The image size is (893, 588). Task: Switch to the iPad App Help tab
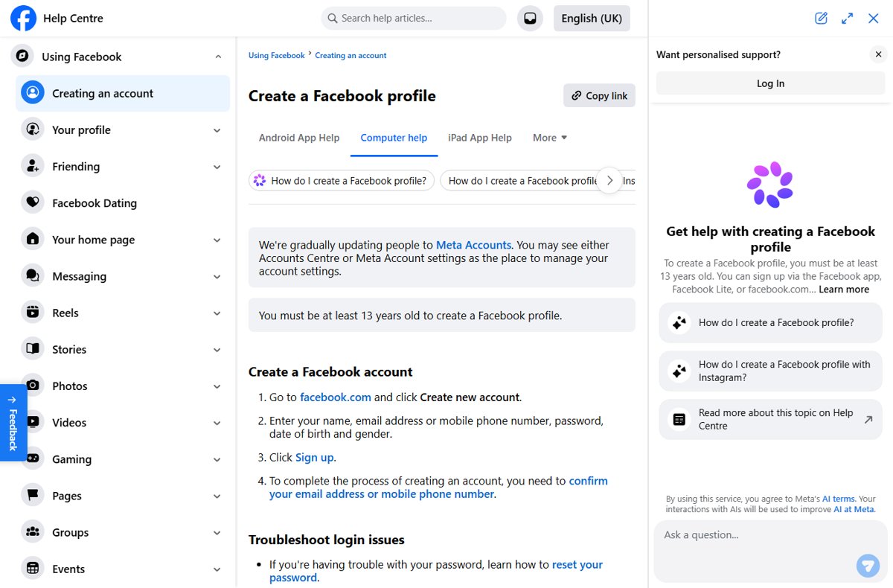(x=480, y=138)
